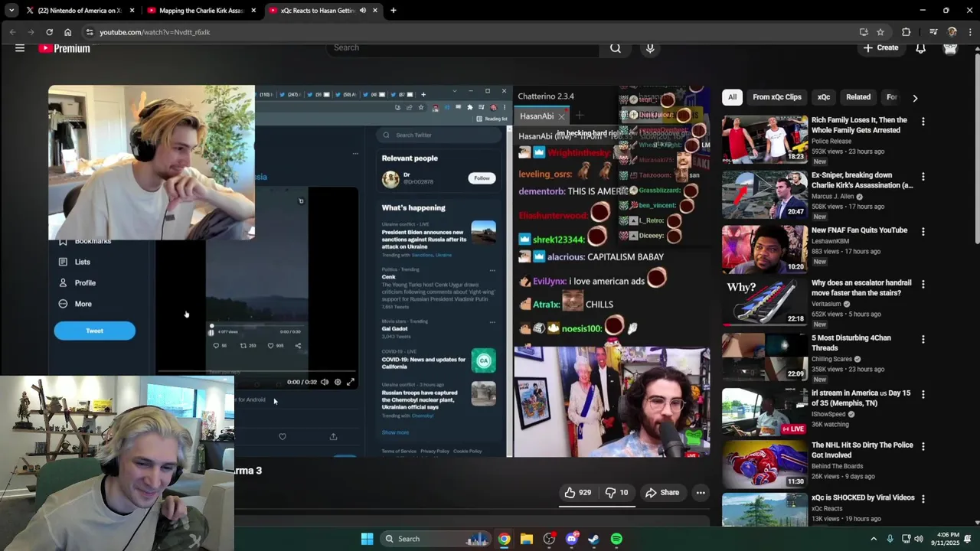This screenshot has width=980, height=551.
Task: Click the Behind The Boards channel name
Action: 837,466
